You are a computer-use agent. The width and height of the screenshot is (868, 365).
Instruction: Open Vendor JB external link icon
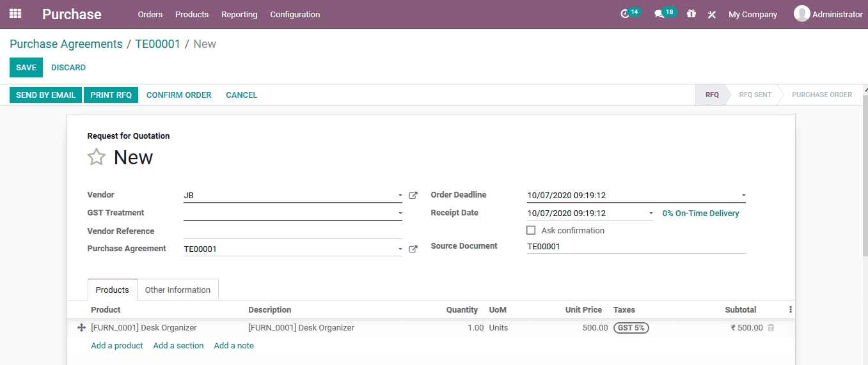tap(413, 196)
